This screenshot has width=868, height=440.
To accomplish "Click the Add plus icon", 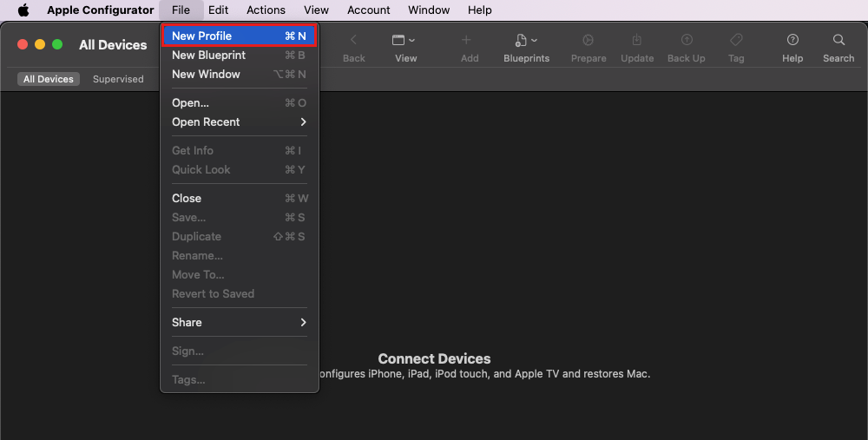I will click(469, 41).
